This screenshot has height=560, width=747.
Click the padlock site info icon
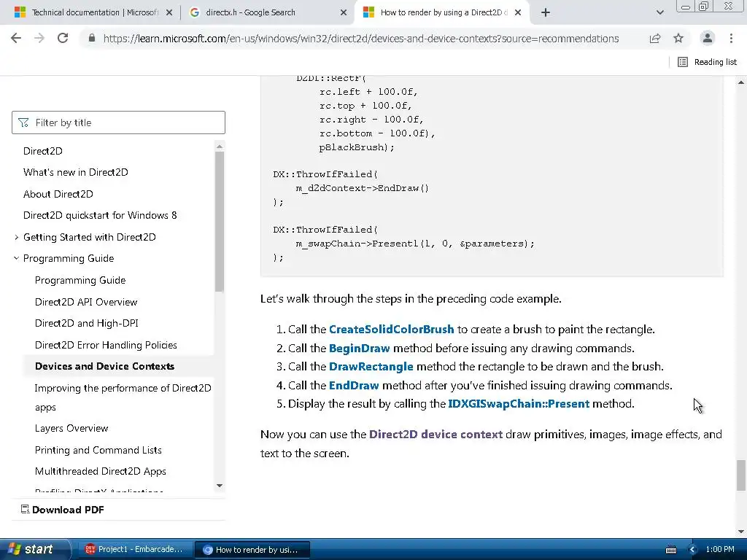tap(91, 38)
